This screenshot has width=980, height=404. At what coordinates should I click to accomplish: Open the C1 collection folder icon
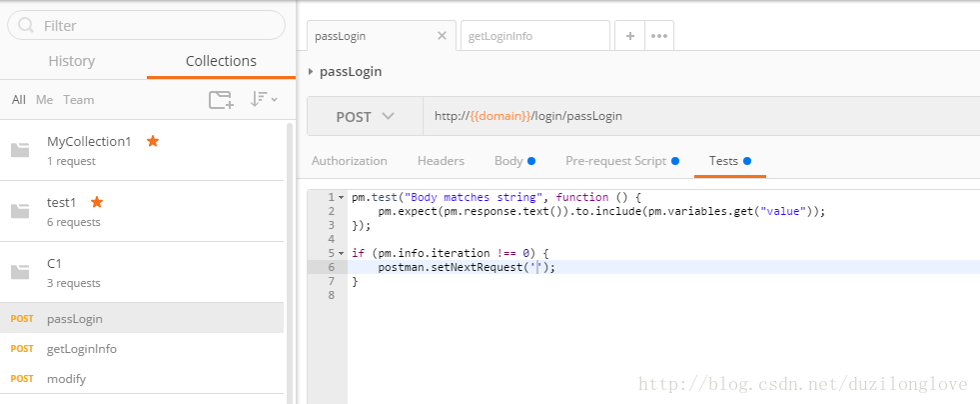pyautogui.click(x=20, y=271)
